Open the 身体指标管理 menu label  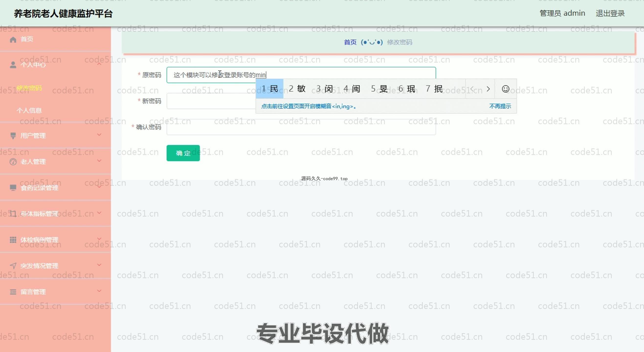click(39, 214)
